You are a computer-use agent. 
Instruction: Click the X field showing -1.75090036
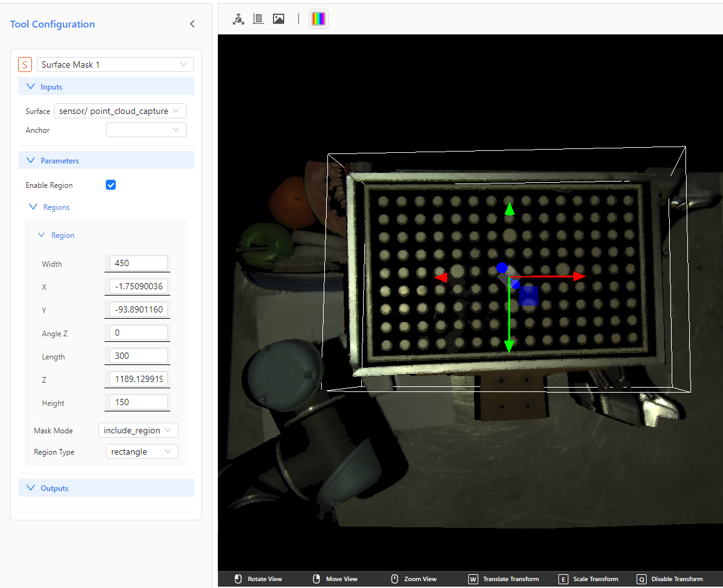[138, 286]
